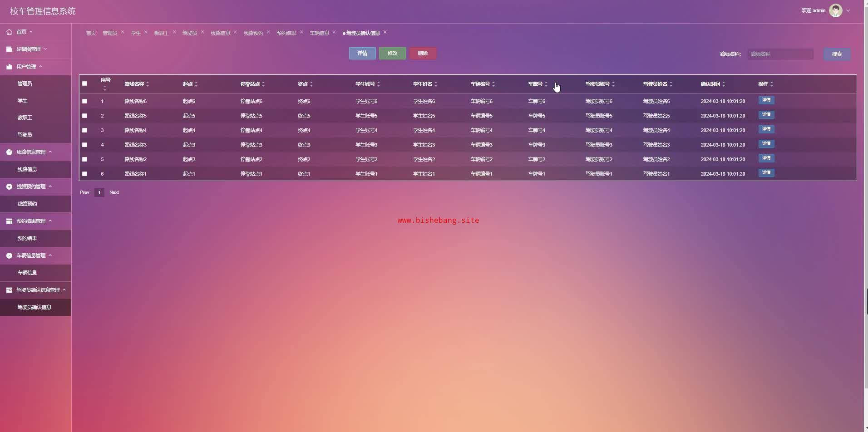The width and height of the screenshot is (868, 432).
Task: Close the 教职工 tab
Action: (x=174, y=32)
